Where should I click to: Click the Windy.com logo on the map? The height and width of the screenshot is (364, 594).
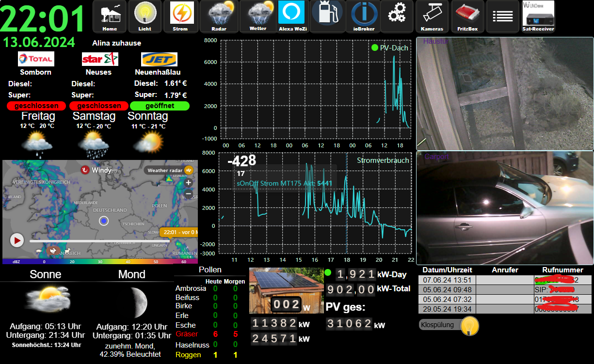[x=101, y=170]
